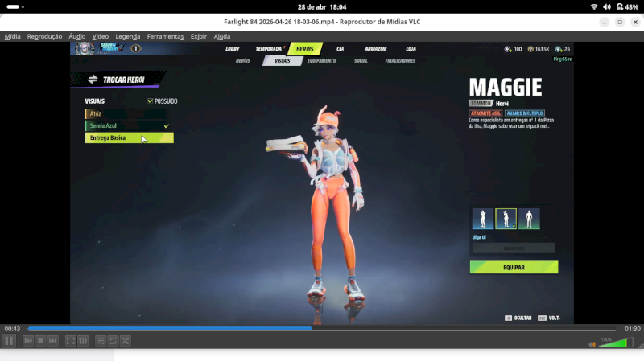Open the CLÃ tab
Viewport: 644px width, 361px height.
[340, 49]
